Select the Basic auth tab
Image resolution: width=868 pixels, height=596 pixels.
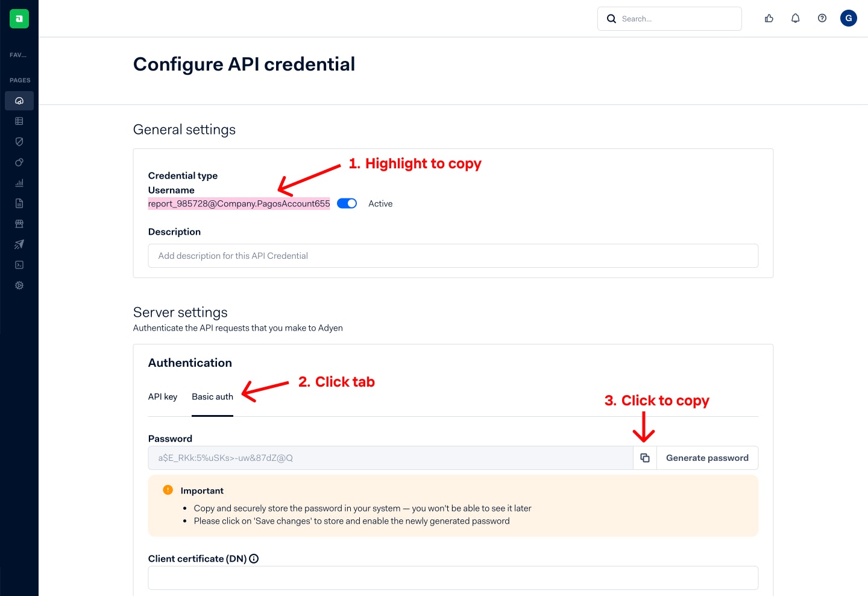pos(212,397)
